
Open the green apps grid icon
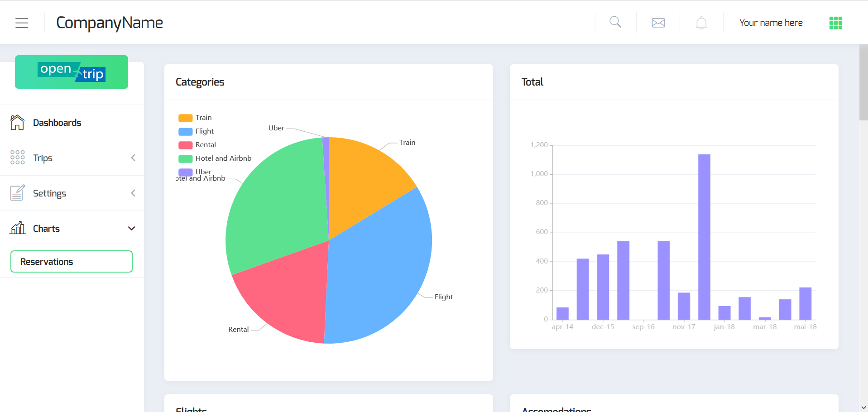(x=836, y=23)
